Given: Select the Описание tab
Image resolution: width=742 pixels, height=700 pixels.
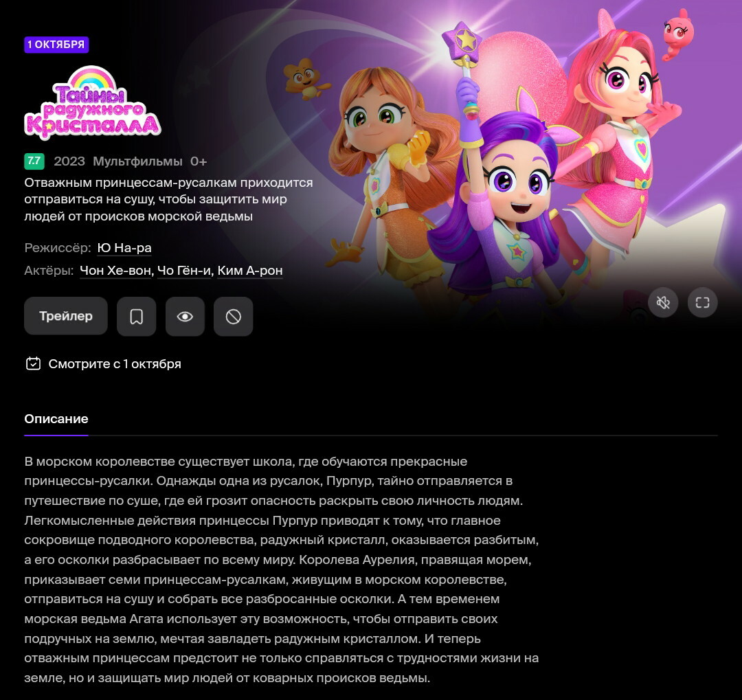Looking at the screenshot, I should coord(56,419).
